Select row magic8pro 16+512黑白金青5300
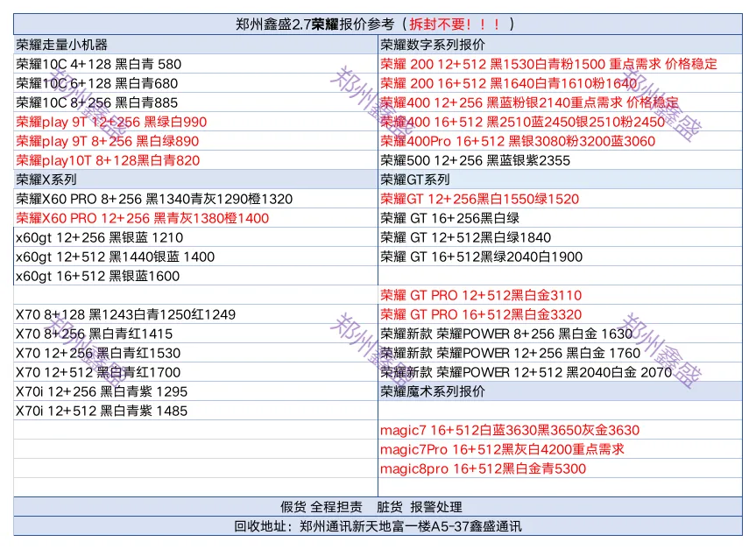This screenshot has width=756, height=549. 561,468
